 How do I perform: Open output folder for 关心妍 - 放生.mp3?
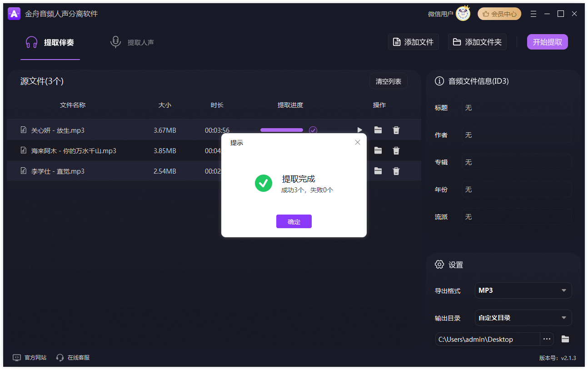378,130
